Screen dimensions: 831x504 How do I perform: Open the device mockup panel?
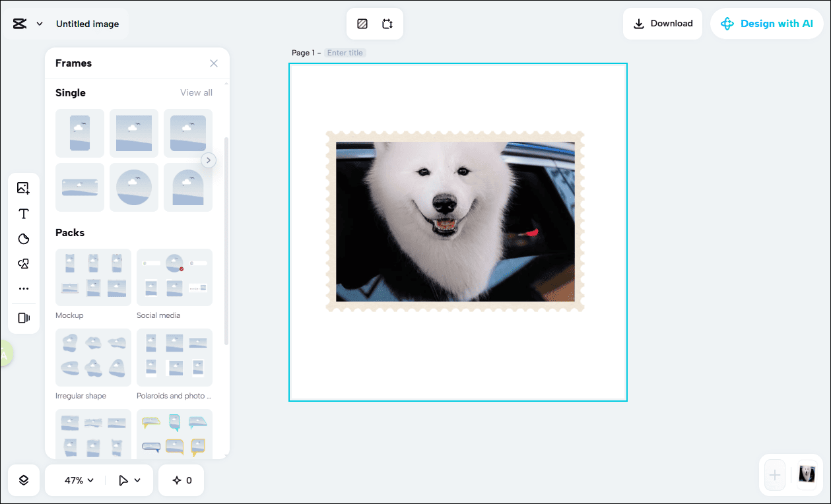click(23, 317)
